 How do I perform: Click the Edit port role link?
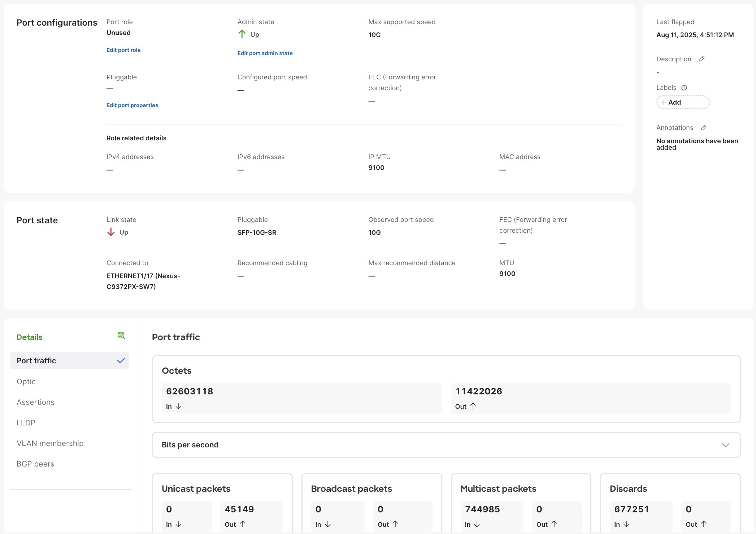click(123, 50)
